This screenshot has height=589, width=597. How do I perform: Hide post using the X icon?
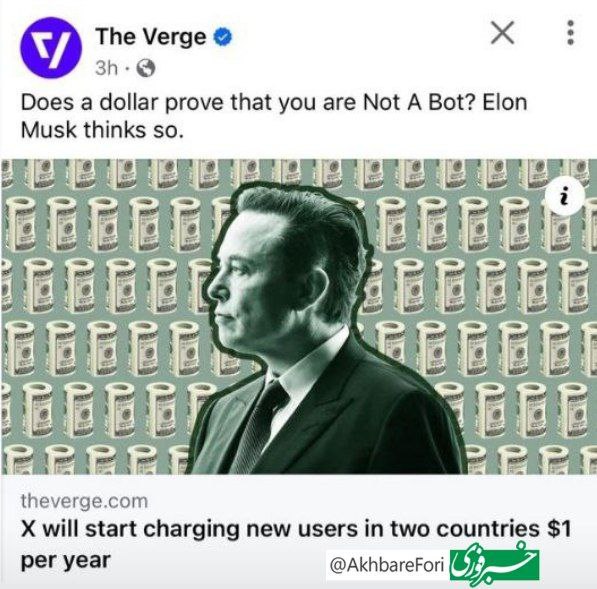503,33
